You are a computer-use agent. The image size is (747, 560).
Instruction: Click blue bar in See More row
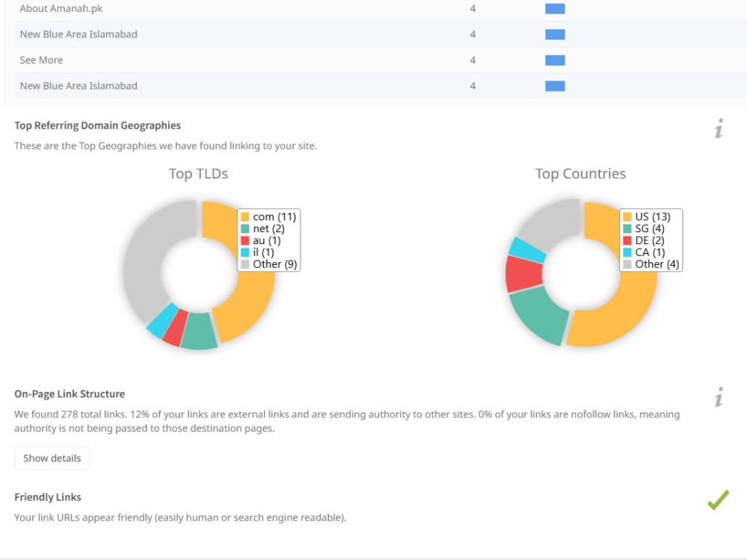point(555,60)
